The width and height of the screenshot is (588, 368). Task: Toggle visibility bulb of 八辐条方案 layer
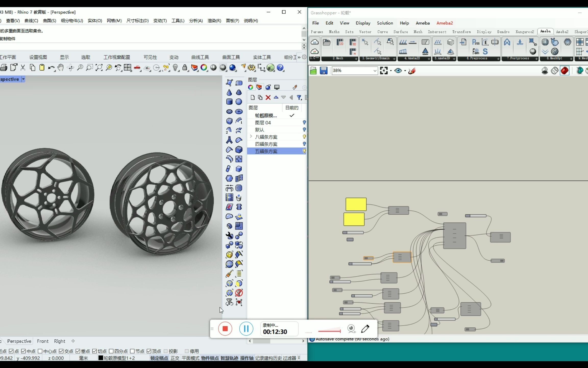pos(304,137)
